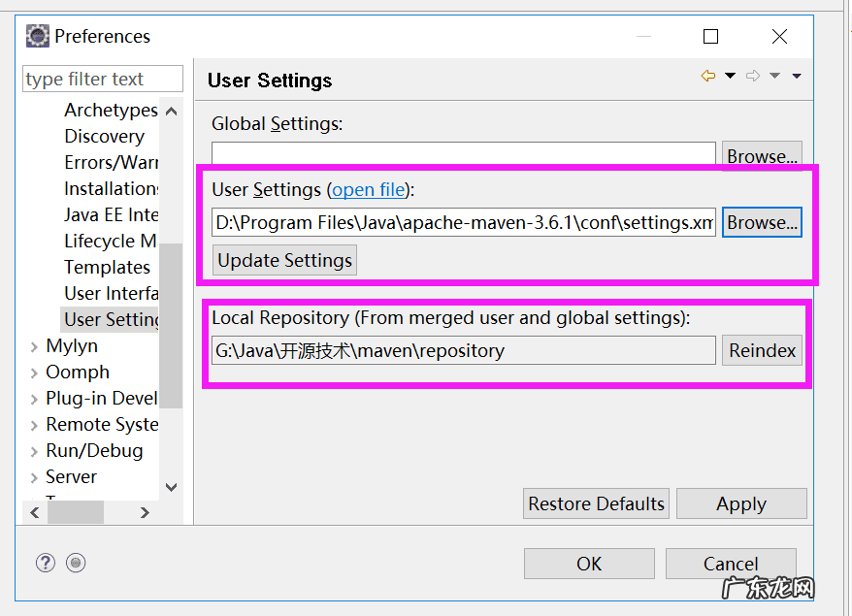
Task: Click the tree's horizontal scroll left arrow
Action: tap(34, 512)
